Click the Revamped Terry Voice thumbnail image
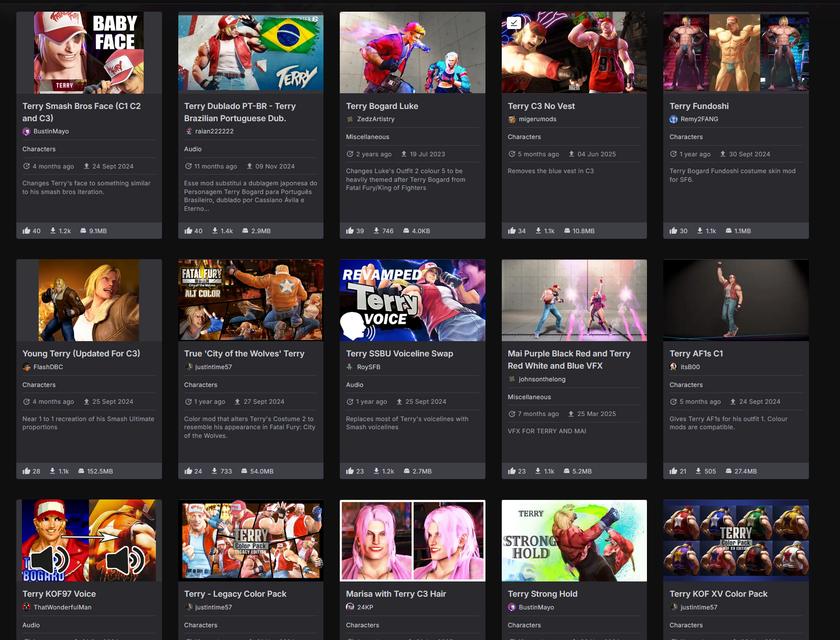The image size is (840, 640). (413, 300)
